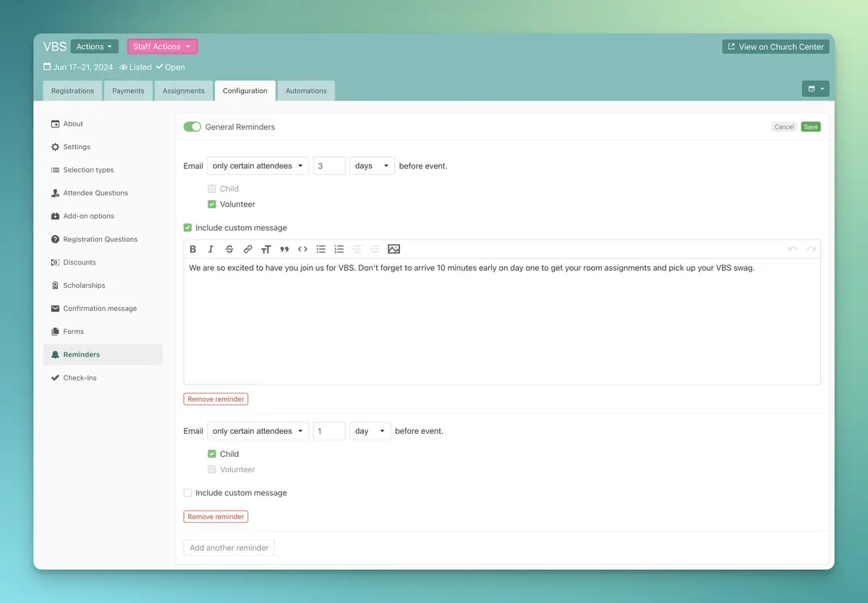This screenshot has height=603, width=868.
Task: Uncheck Include custom message for first reminder
Action: 188,228
